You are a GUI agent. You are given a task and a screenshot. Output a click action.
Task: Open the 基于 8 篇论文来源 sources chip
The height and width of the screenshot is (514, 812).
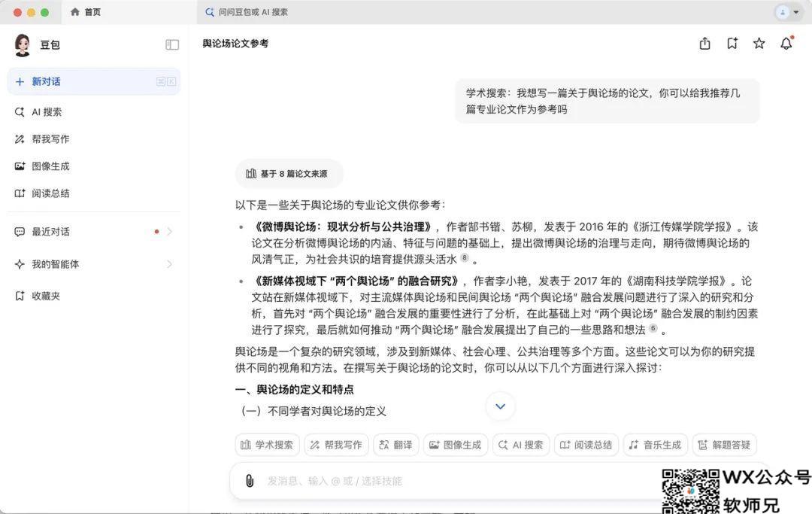[289, 174]
